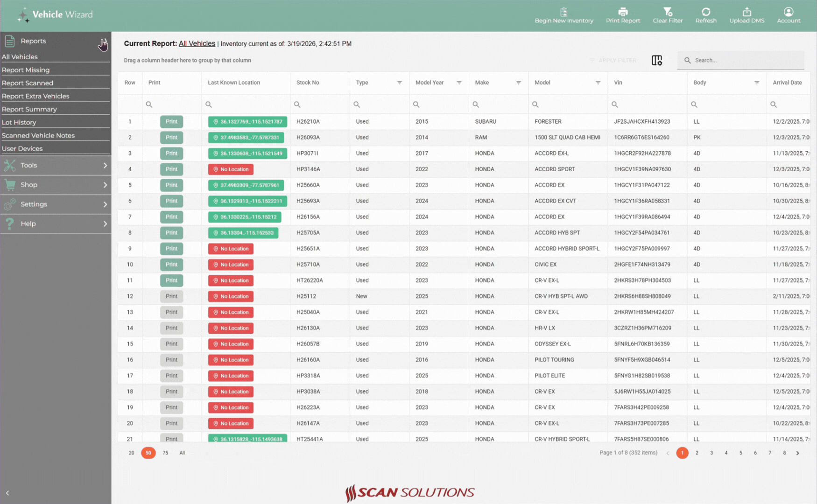Click the Clear Filter funnel icon

[x=668, y=12]
